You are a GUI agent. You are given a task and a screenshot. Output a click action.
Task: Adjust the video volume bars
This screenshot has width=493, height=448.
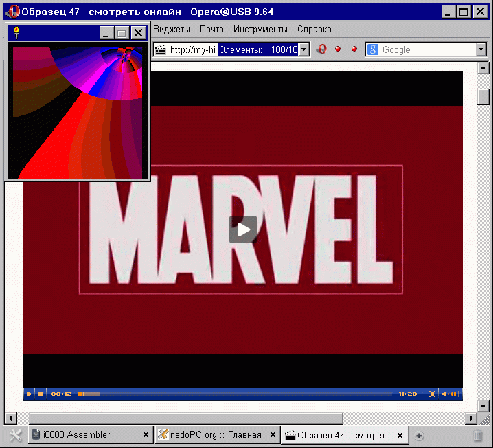pos(453,394)
